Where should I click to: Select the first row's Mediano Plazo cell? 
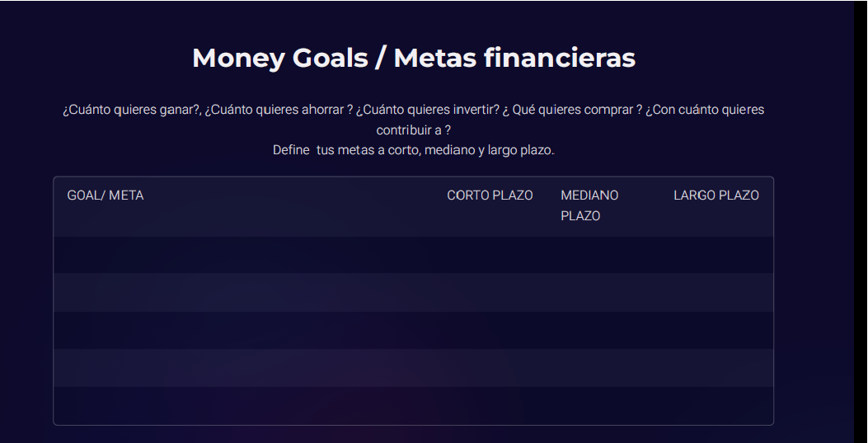tap(603, 255)
